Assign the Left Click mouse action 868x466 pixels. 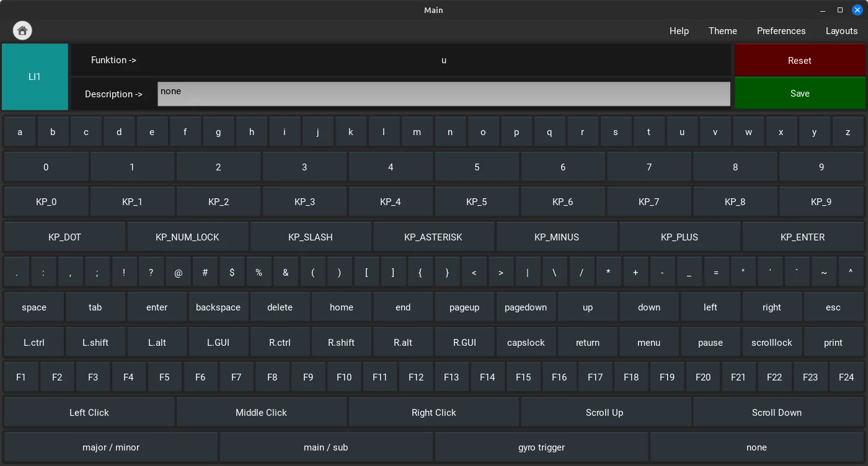(89, 412)
